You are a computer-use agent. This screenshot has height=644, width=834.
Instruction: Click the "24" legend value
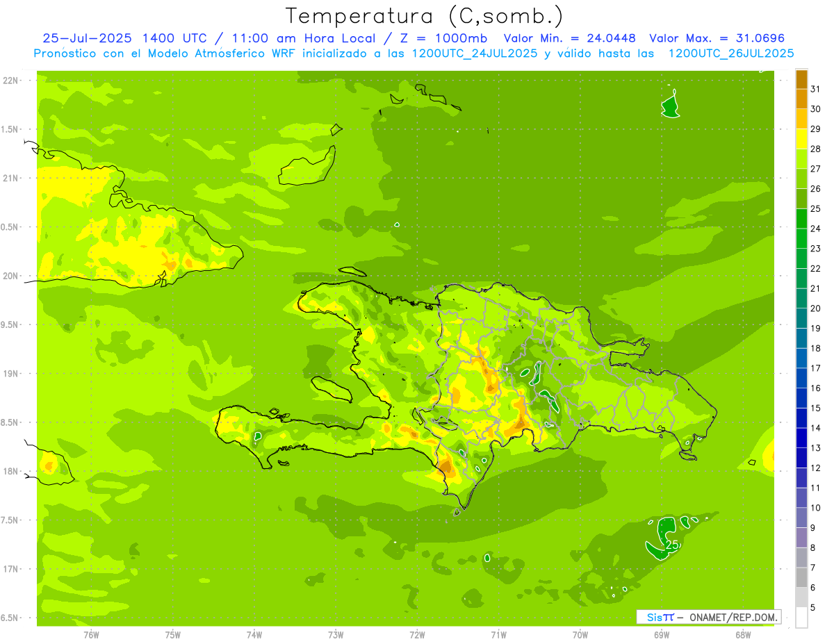[816, 229]
